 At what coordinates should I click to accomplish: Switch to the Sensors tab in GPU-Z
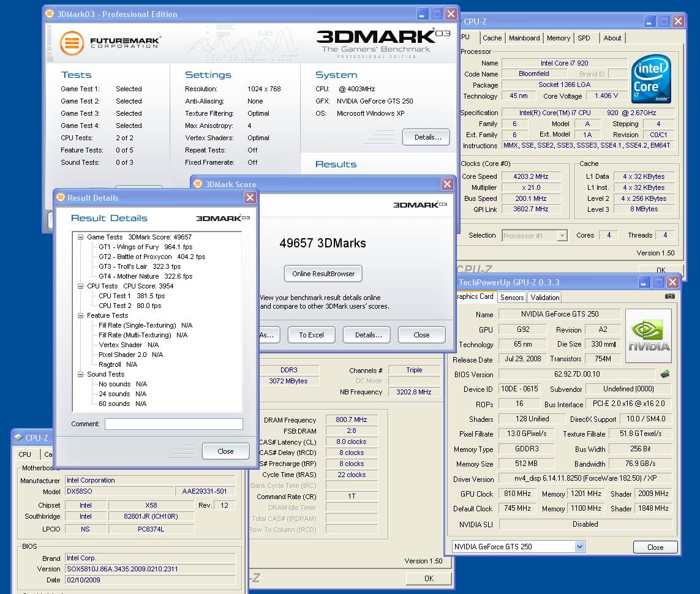tap(511, 297)
